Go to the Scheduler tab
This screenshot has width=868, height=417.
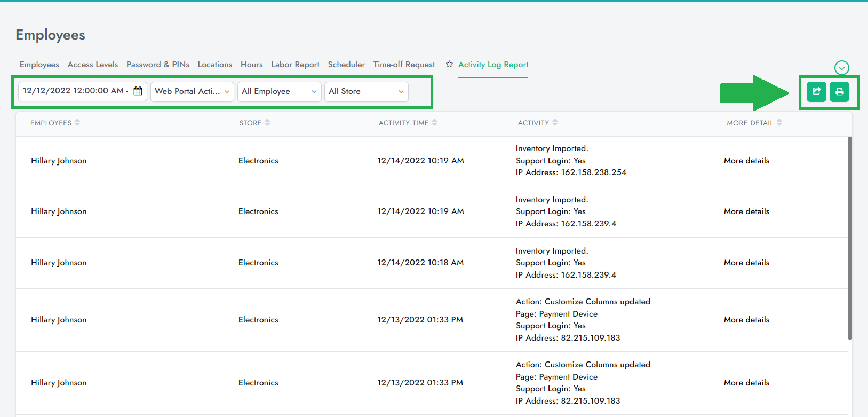tap(346, 65)
